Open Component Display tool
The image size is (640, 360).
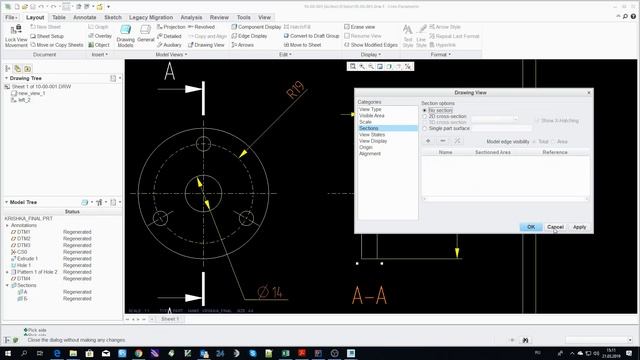[256, 27]
